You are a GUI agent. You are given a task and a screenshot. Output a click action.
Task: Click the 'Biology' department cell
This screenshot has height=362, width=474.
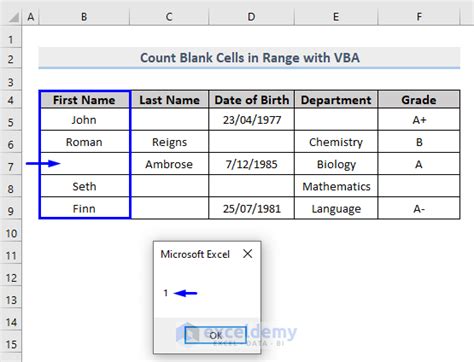pyautogui.click(x=336, y=164)
